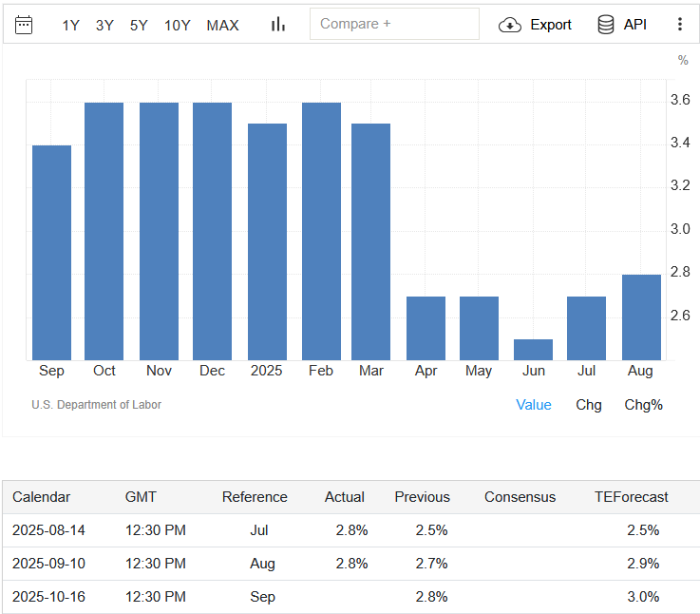Select the Value display mode

click(x=533, y=405)
